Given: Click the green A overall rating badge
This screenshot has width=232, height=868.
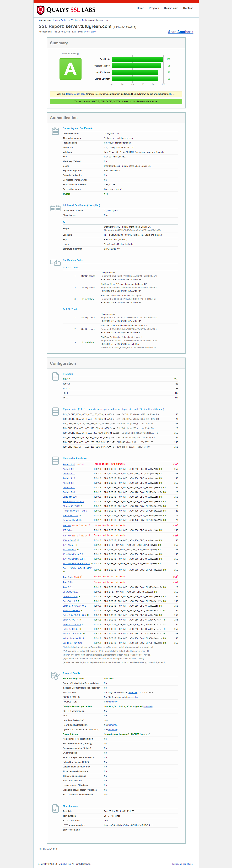Looking at the screenshot, I should pos(71,69).
